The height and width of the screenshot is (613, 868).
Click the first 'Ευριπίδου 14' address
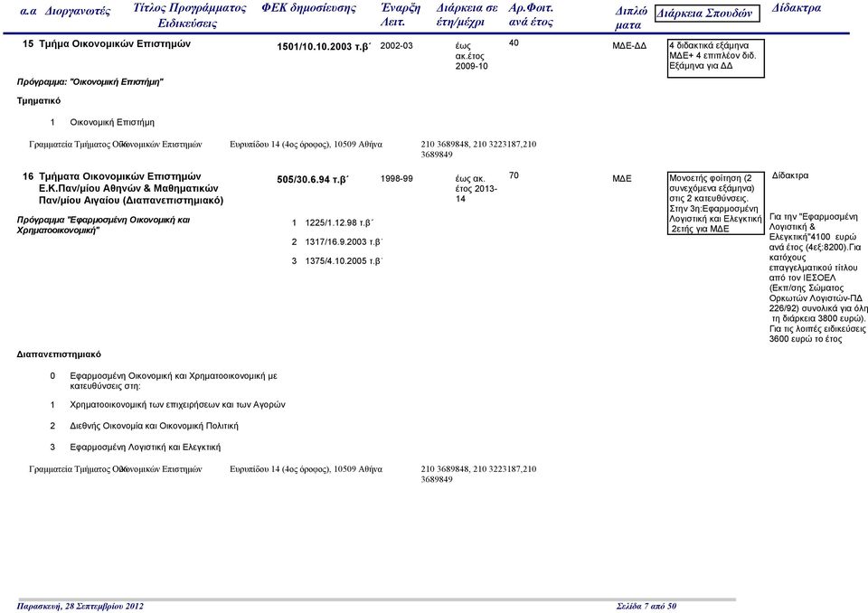[x=307, y=145]
